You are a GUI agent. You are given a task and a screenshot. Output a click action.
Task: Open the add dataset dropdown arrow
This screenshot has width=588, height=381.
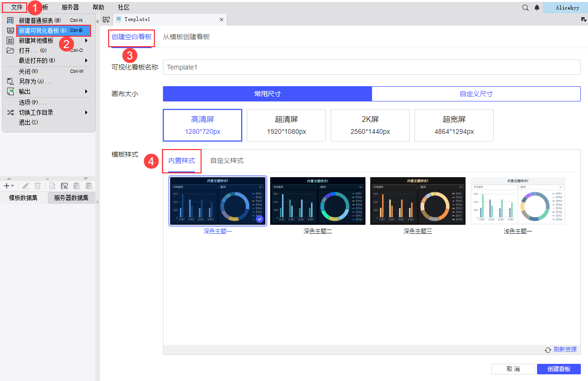(13, 186)
